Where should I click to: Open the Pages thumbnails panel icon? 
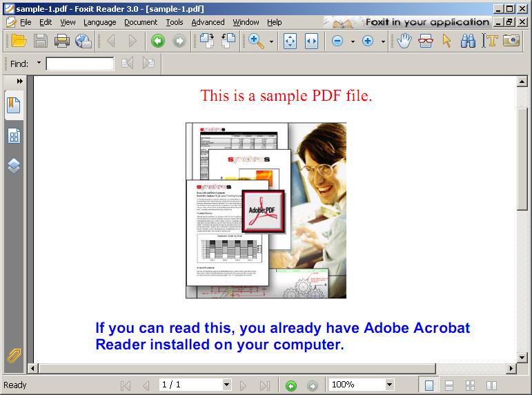coord(14,135)
